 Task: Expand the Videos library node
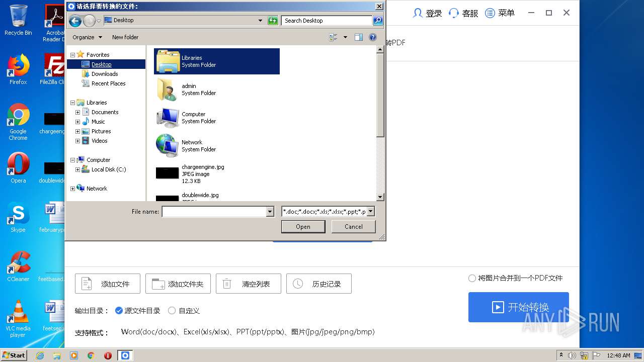(77, 141)
